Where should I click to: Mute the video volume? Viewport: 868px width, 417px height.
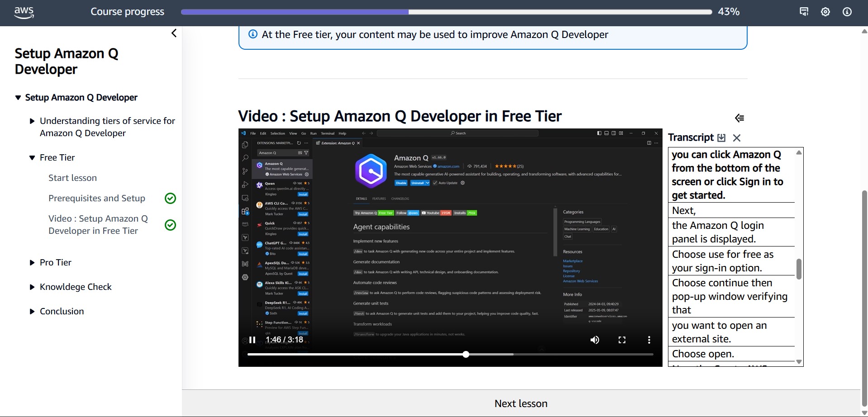pyautogui.click(x=595, y=340)
